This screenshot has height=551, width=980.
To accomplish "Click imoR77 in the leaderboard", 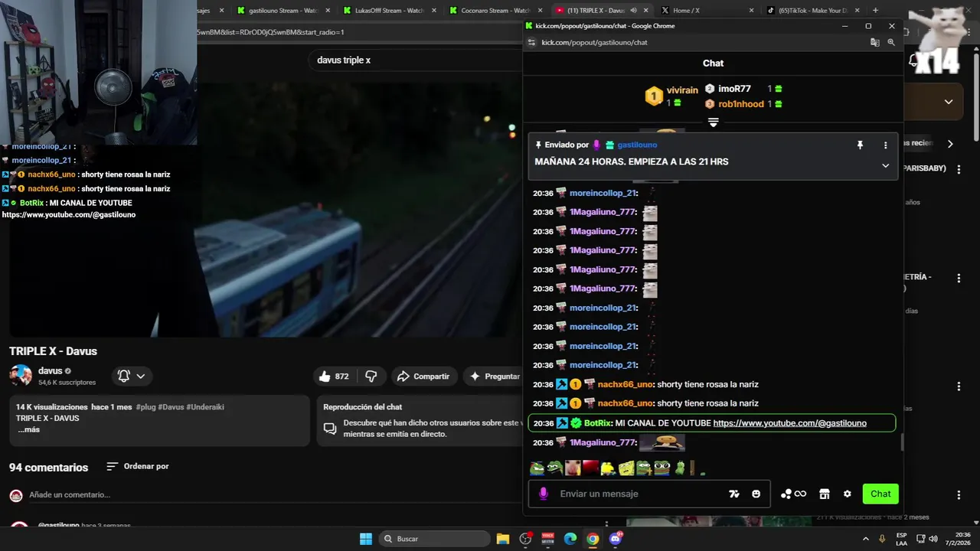I will tap(734, 89).
